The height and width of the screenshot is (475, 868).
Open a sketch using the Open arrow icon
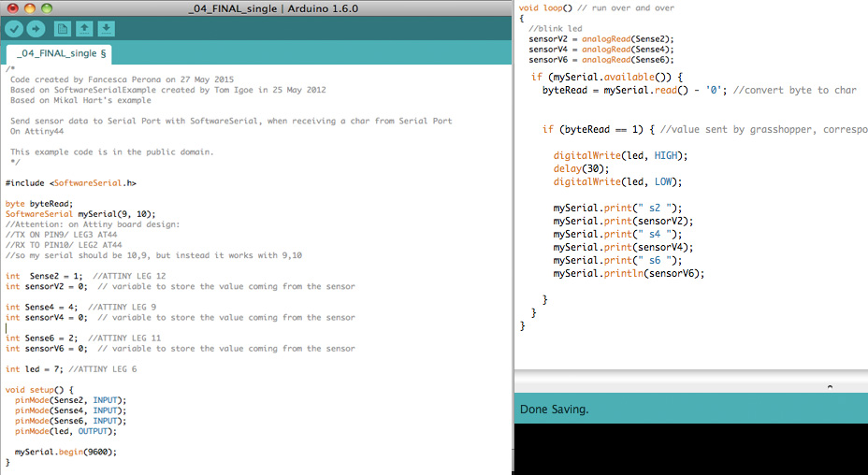tap(84, 29)
